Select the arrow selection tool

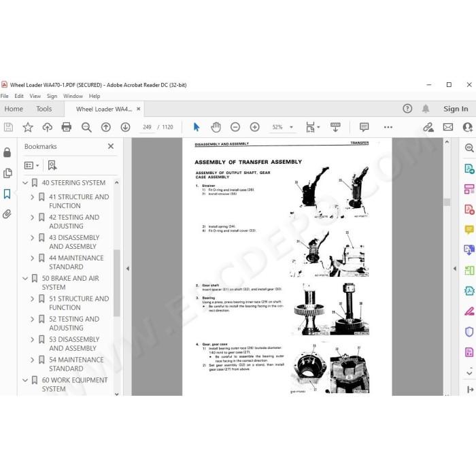[x=197, y=127]
